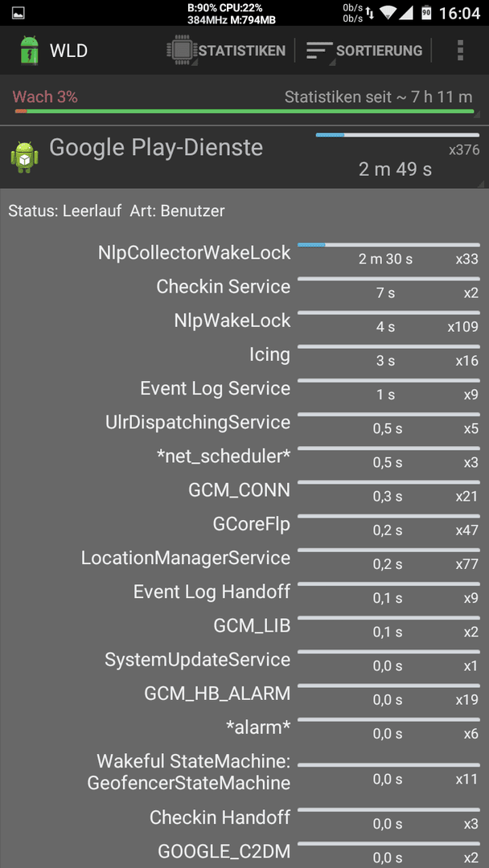
Task: Tap the Status: Leerlauf Art: Benutzer line
Action: coord(117,211)
